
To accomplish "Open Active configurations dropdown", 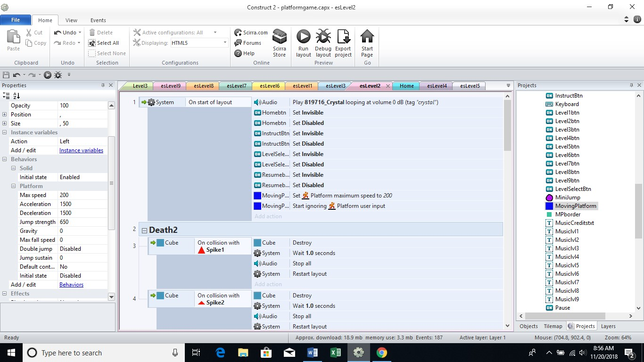I will click(x=215, y=33).
